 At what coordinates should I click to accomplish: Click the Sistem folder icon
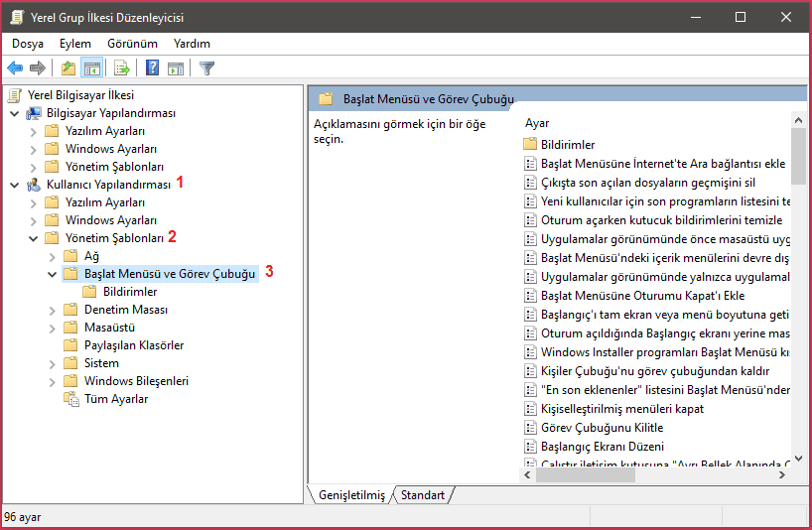70,363
